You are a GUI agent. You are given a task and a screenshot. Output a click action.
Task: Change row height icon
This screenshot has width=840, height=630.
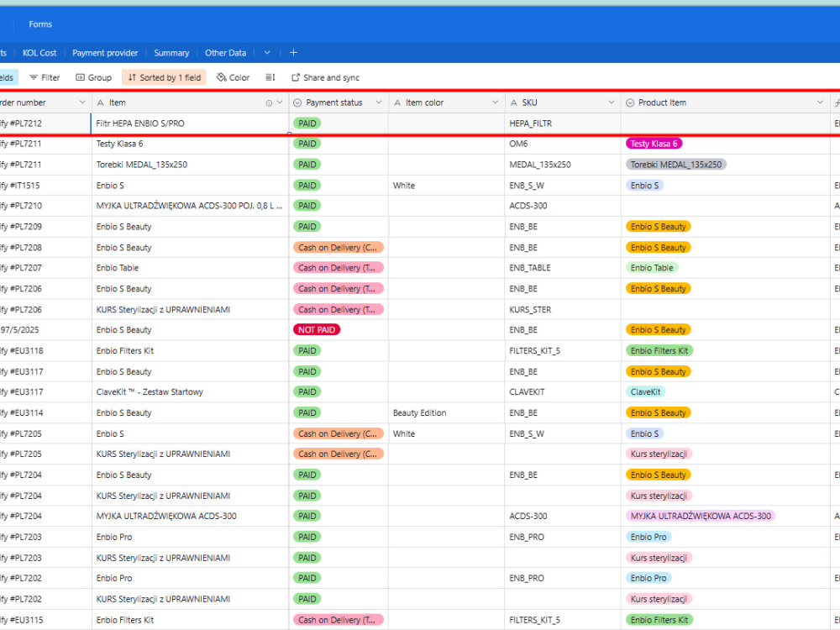click(270, 77)
